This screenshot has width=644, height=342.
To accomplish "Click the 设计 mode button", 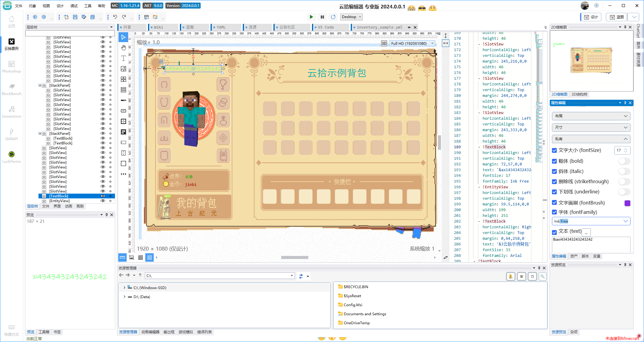I will coord(591,17).
